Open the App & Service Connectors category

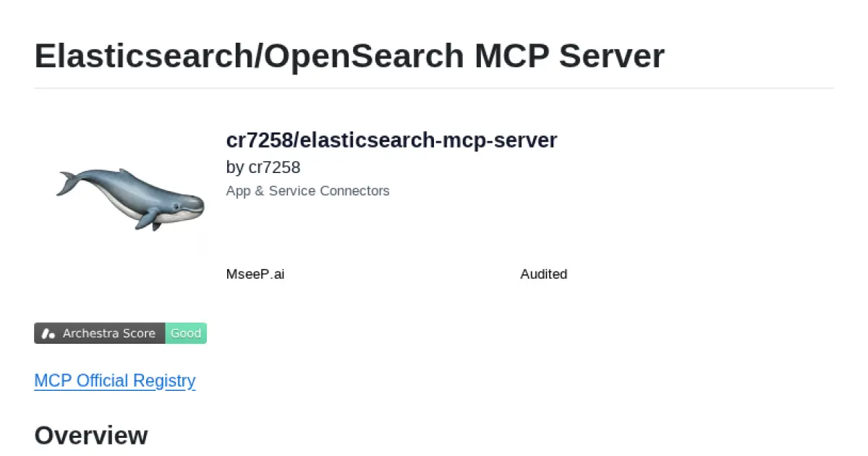pyautogui.click(x=307, y=191)
